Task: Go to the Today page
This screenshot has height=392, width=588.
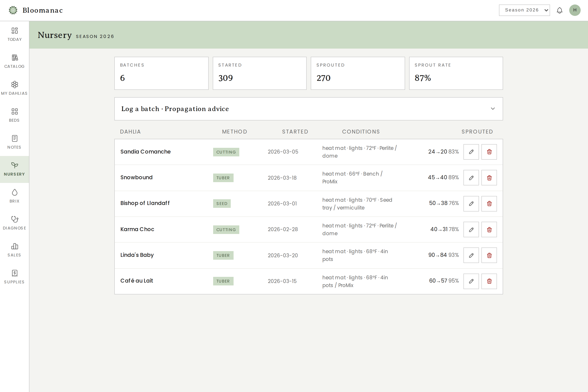Action: pos(14,35)
